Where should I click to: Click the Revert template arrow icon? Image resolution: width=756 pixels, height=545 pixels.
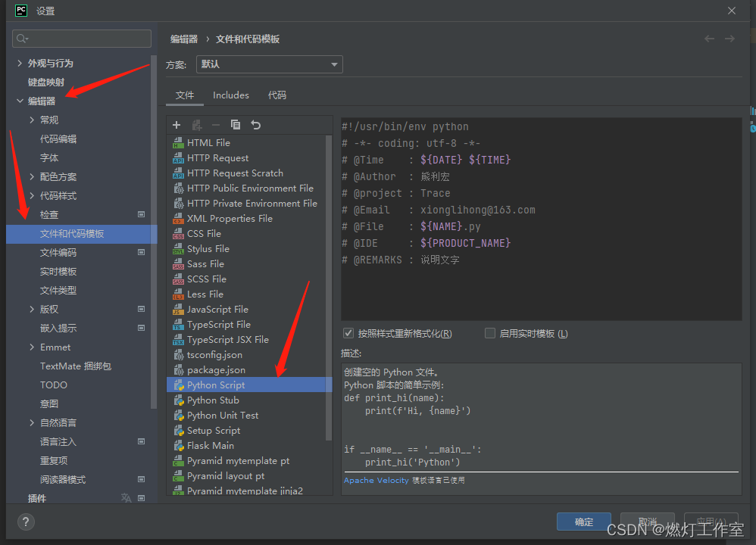click(x=255, y=126)
